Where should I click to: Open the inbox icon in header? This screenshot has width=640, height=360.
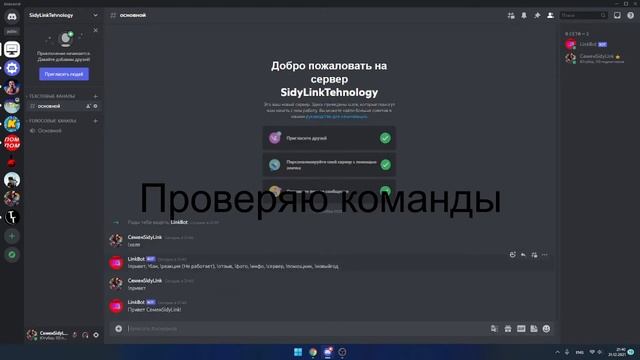tap(617, 16)
